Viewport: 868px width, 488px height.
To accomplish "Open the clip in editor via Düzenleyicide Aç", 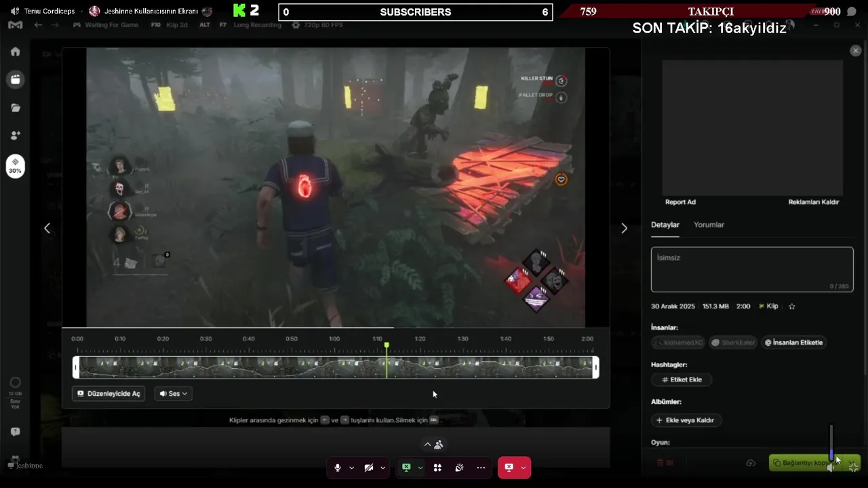I will [108, 393].
